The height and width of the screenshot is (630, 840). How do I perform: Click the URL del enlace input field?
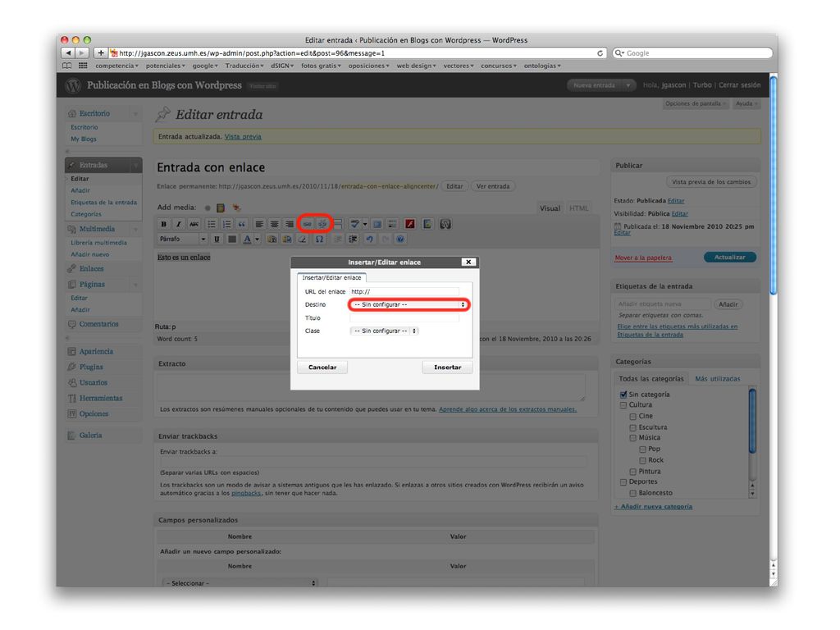404,291
